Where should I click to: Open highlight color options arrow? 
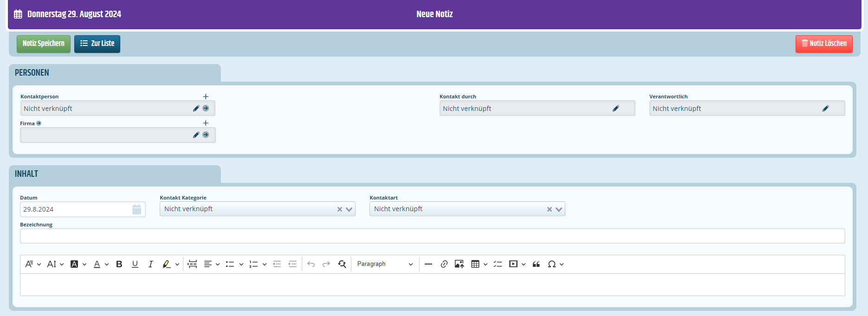[x=177, y=264]
